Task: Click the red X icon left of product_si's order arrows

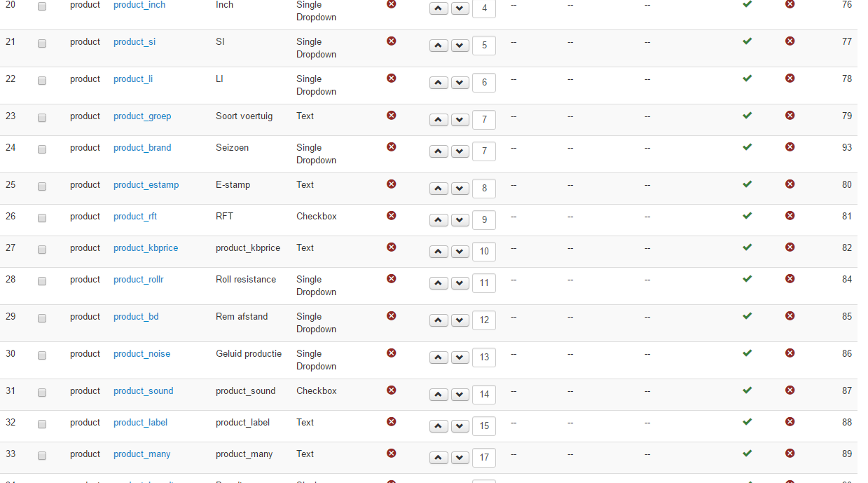Action: tap(392, 41)
